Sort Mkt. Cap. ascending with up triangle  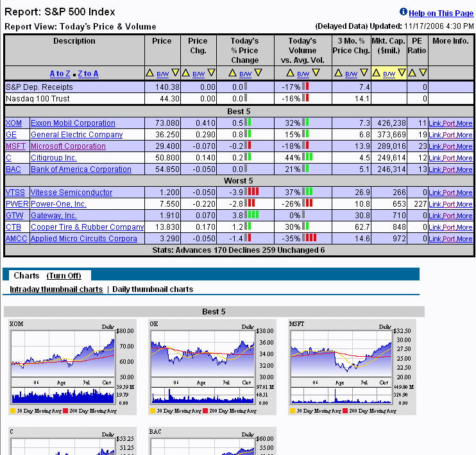tap(376, 73)
